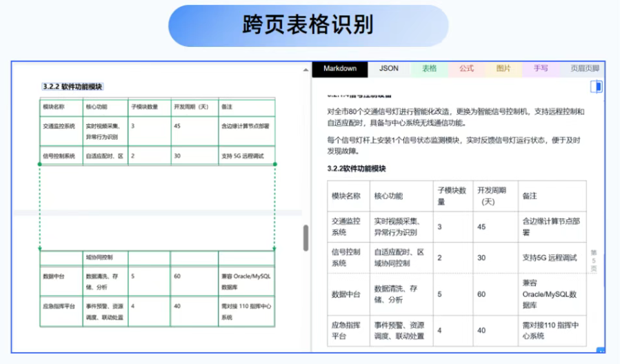Click 支持 5G 远程调试 cell in source document
This screenshot has width=620, height=364.
coord(247,156)
